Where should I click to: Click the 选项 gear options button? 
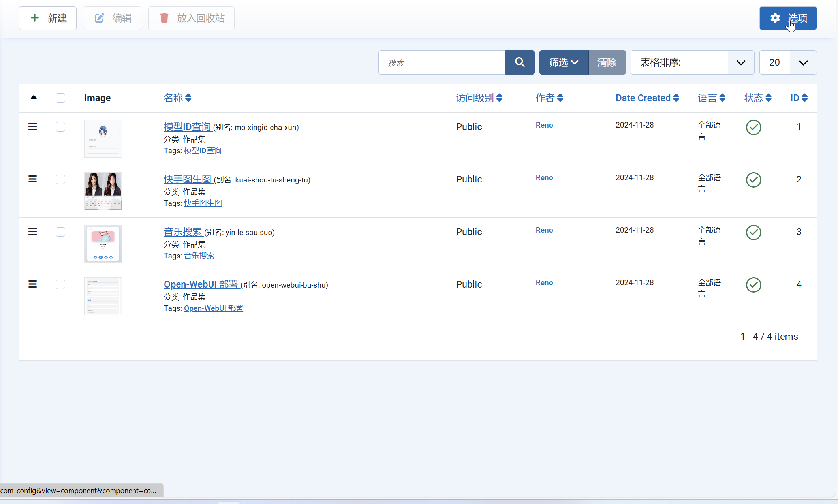pyautogui.click(x=788, y=18)
